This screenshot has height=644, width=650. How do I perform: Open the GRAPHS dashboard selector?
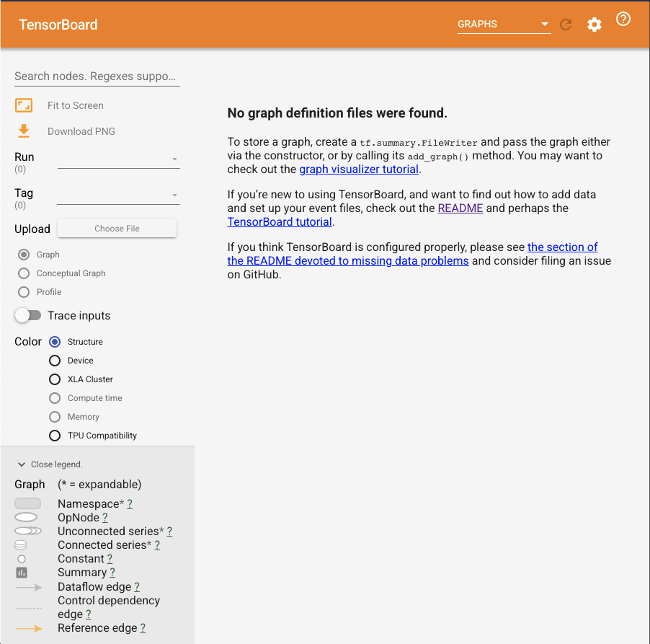click(x=503, y=24)
